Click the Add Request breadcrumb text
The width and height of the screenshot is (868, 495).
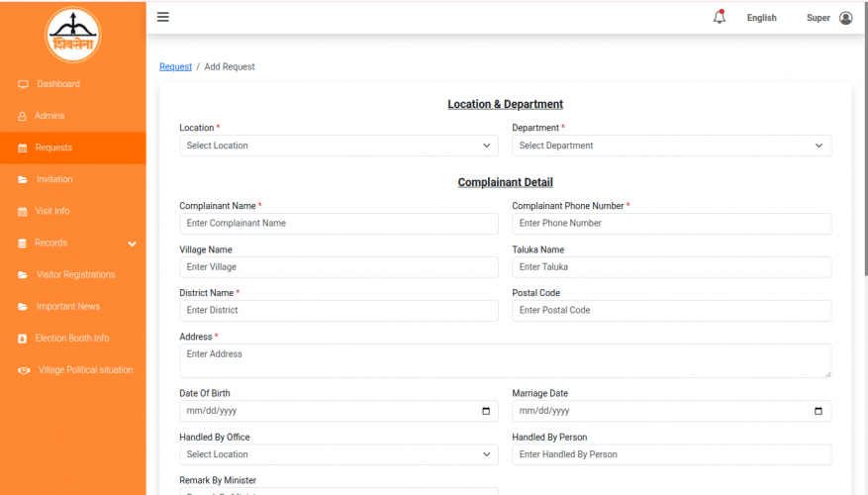click(230, 67)
